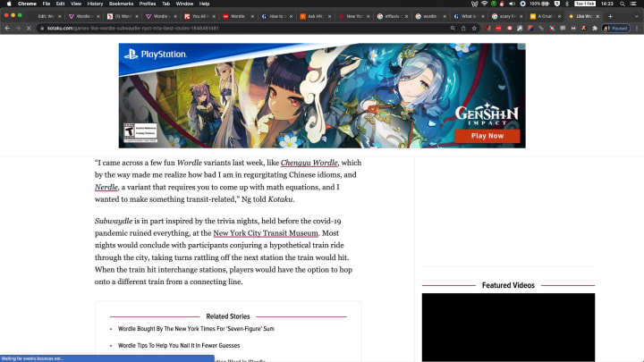The height and width of the screenshot is (362, 644).
Task: Open the Extensions puzzle-piece icon
Action: [x=594, y=29]
